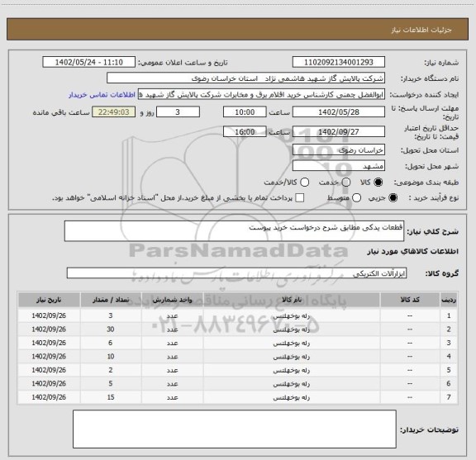Image resolution: width=476 pixels, height=460 pixels.
Task: Click quantity 10 in row 4
Action: [111, 356]
